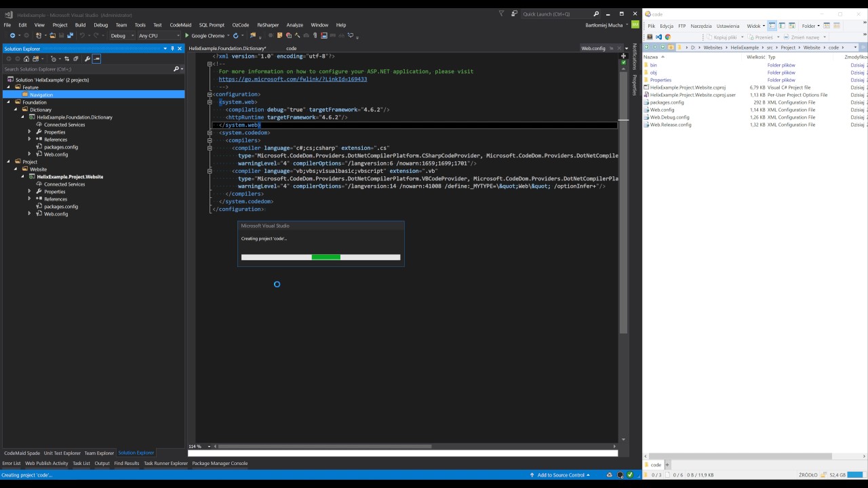Viewport: 868px width, 488px height.
Task: Expand References under Foundation.Dictionary
Action: [30, 140]
